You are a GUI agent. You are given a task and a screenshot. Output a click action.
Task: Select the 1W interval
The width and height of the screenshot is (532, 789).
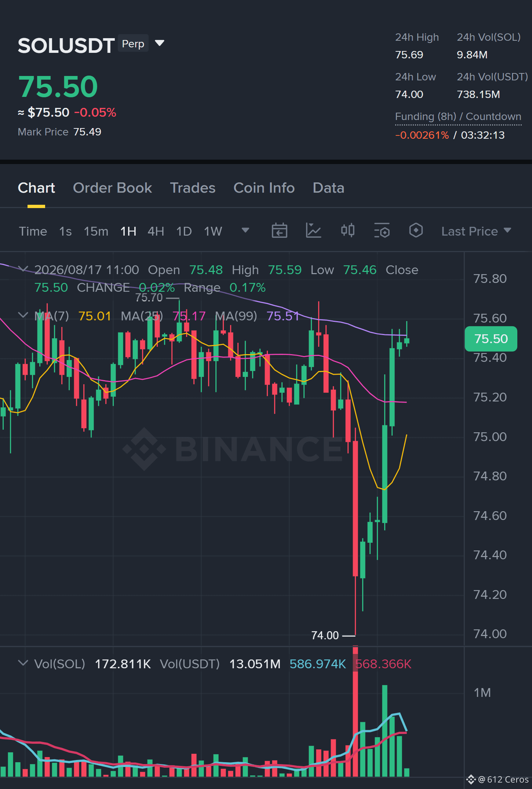[213, 231]
